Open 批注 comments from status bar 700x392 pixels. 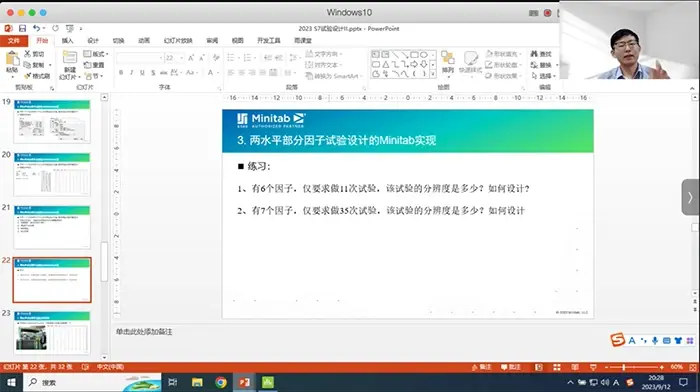point(511,367)
